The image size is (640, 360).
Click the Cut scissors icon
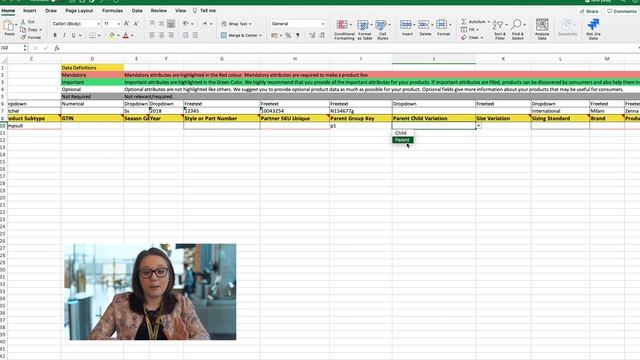coord(23,22)
